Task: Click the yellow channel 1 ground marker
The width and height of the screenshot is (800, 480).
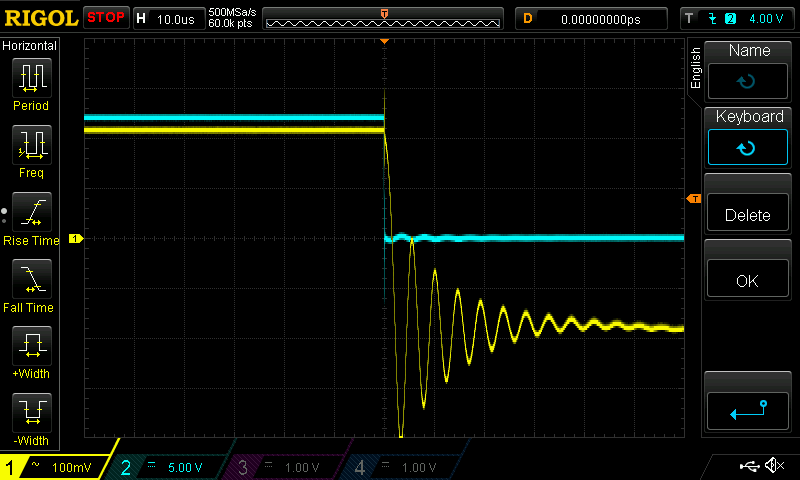Action: point(76,238)
